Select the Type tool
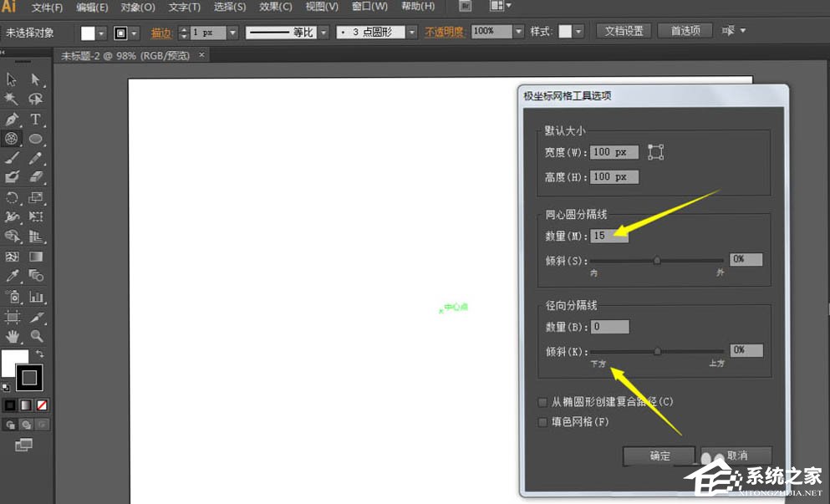Image resolution: width=830 pixels, height=504 pixels. 34,120
